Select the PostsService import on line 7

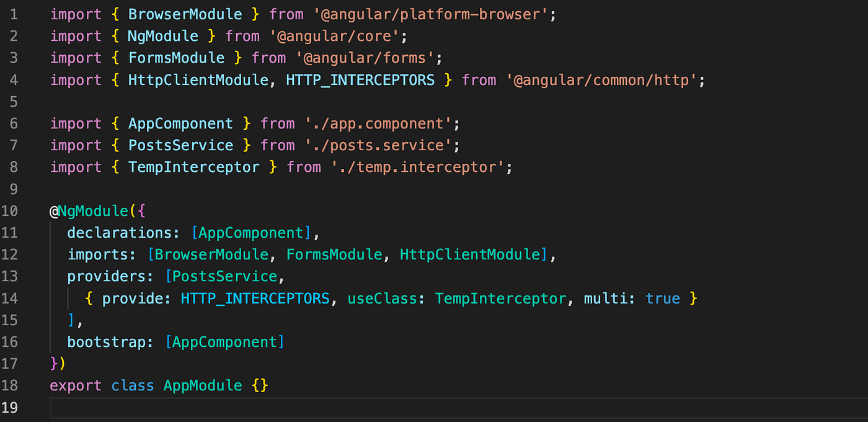[x=180, y=145]
